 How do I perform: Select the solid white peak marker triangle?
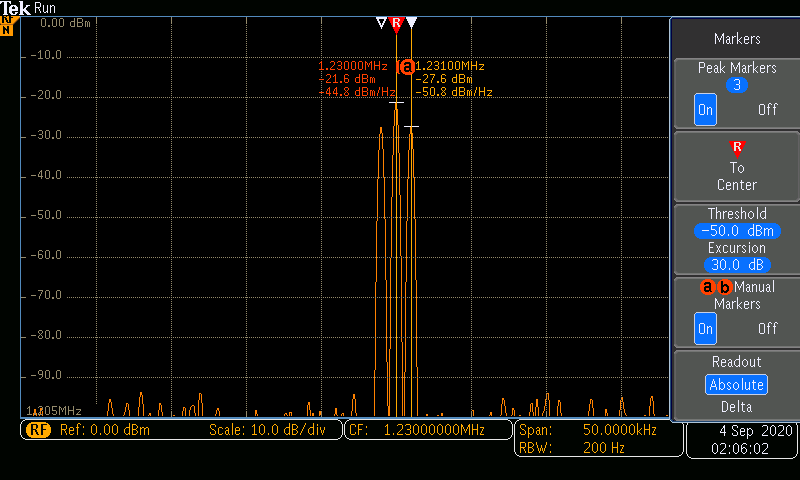tap(412, 22)
